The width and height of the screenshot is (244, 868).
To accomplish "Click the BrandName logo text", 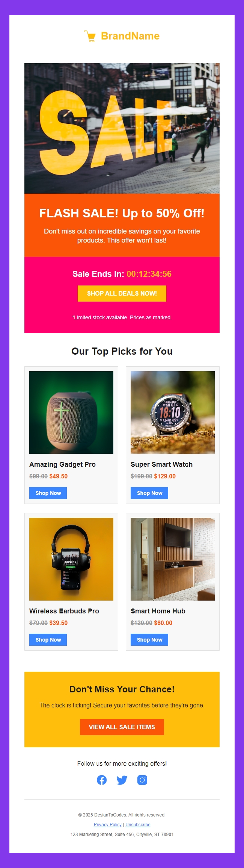I will (x=130, y=36).
